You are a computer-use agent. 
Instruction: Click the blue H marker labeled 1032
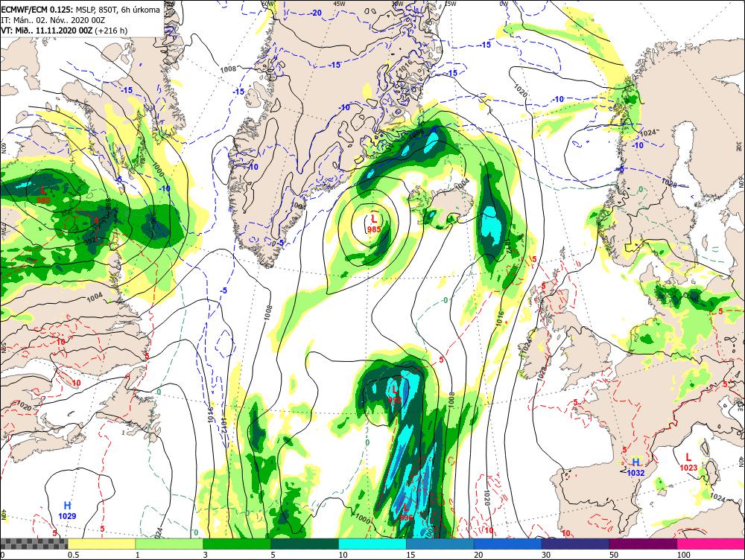[x=635, y=462]
